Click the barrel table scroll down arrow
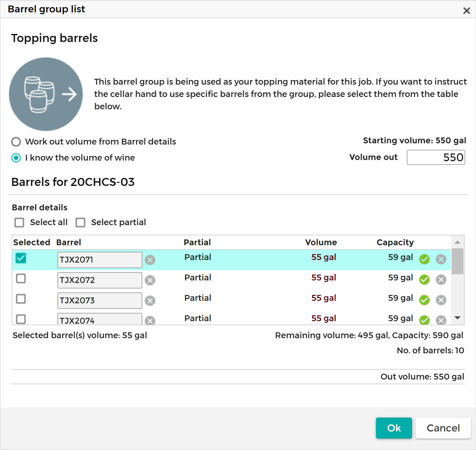 [457, 318]
